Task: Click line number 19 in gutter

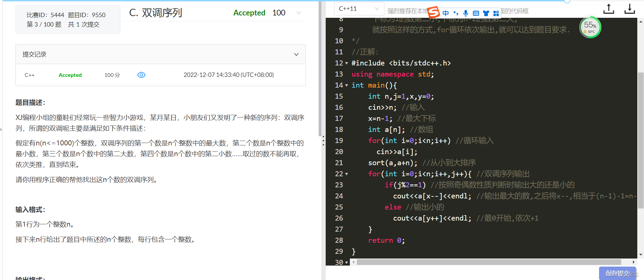Action: [x=339, y=141]
